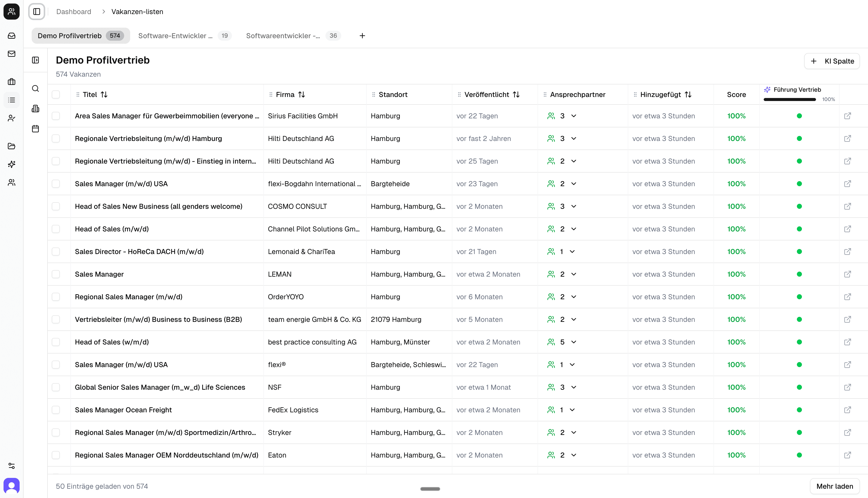Click the Führung Vertrieb progress bar
Viewport: 868px width, 498px height.
(790, 99)
